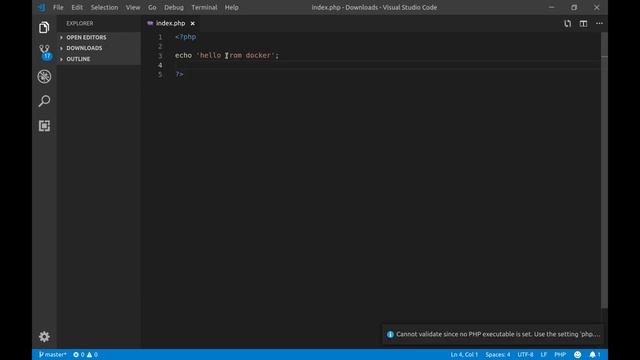Click the editor vertical scrollbar
Image resolution: width=640 pixels, height=360 pixels.
click(x=604, y=170)
